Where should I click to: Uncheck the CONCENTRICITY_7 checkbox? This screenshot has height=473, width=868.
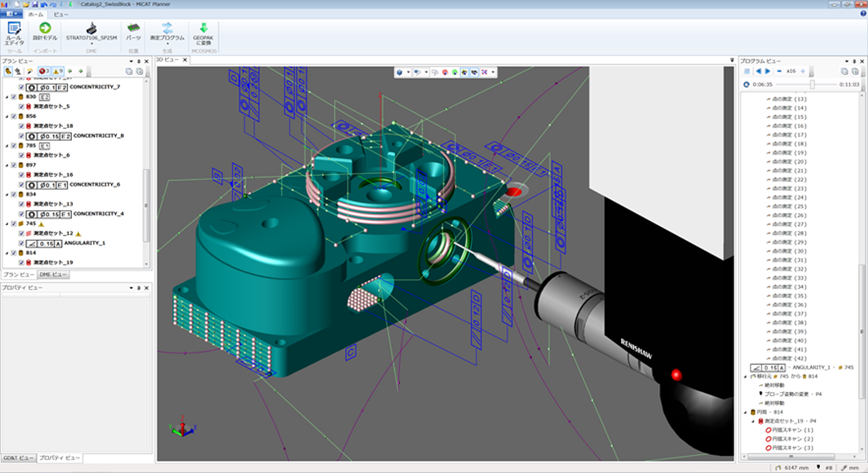tap(22, 87)
